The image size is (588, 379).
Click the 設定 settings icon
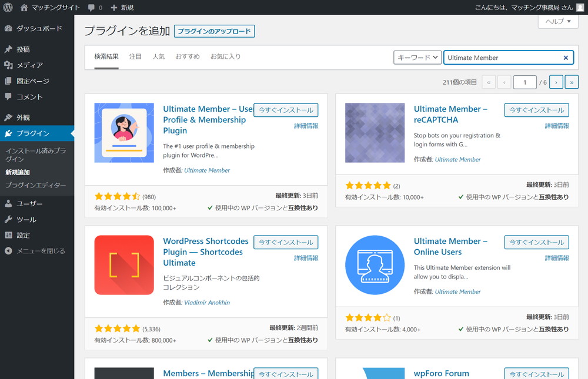pos(8,235)
